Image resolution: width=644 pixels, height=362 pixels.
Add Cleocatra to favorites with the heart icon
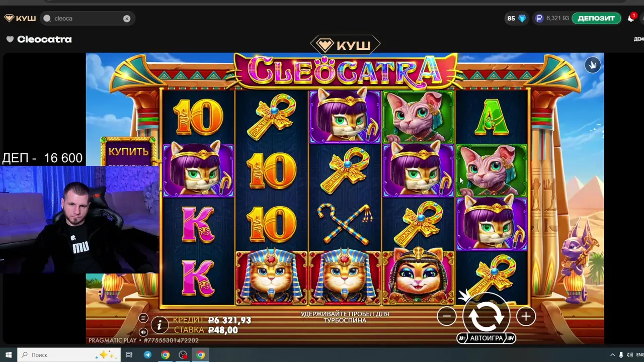(10, 39)
